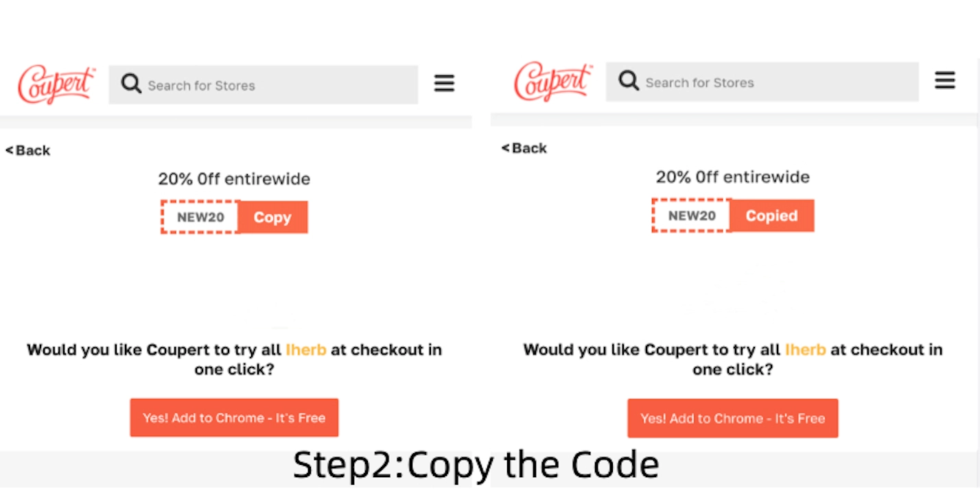The height and width of the screenshot is (495, 980).
Task: Select the NEW20 coupon code on the left
Action: 200,217
